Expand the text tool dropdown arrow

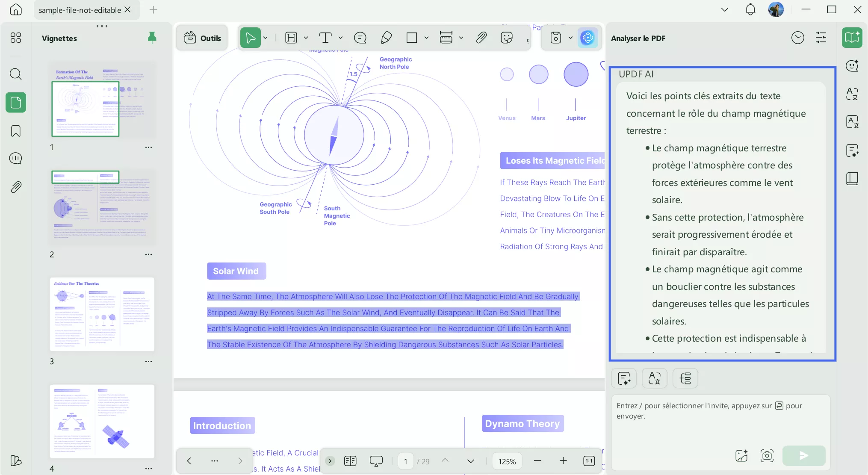[x=341, y=38]
